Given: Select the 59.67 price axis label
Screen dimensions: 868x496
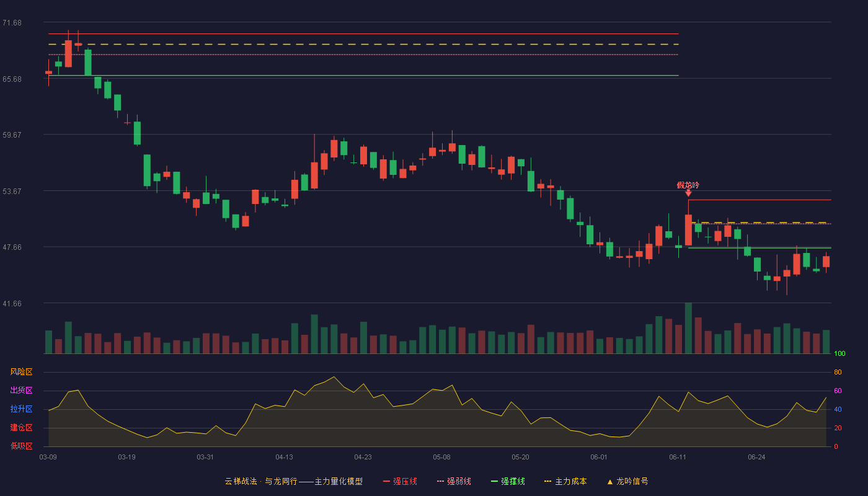Looking at the screenshot, I should [12, 135].
